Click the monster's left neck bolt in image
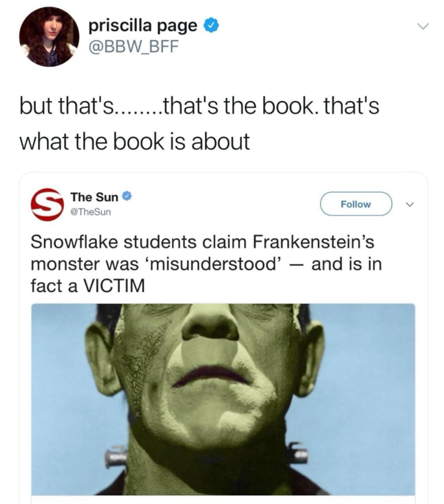The image size is (444, 504). coord(116,456)
